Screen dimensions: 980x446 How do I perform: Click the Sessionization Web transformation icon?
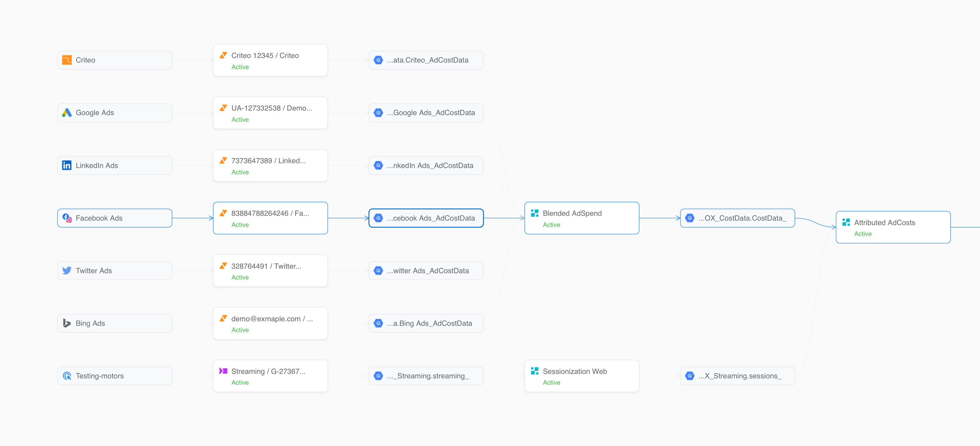click(535, 371)
